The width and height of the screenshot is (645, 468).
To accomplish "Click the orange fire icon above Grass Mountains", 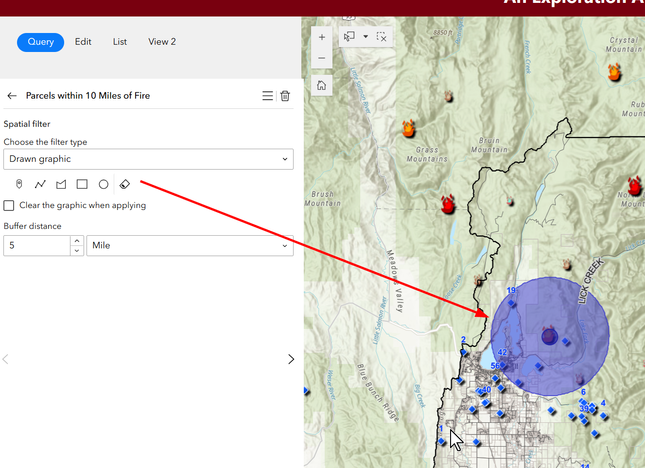I will point(408,128).
